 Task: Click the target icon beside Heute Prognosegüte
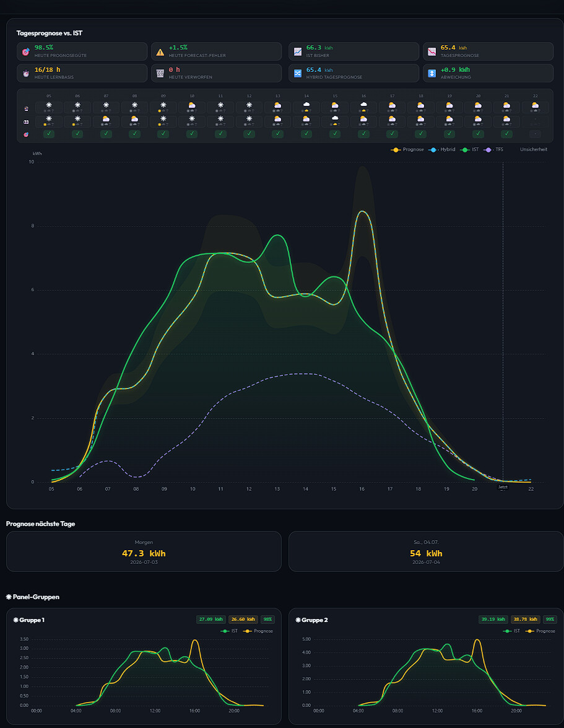tap(25, 51)
